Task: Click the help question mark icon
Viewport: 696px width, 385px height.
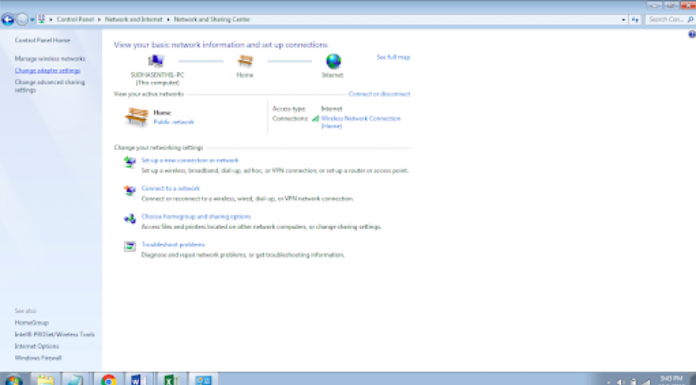Action: click(692, 34)
